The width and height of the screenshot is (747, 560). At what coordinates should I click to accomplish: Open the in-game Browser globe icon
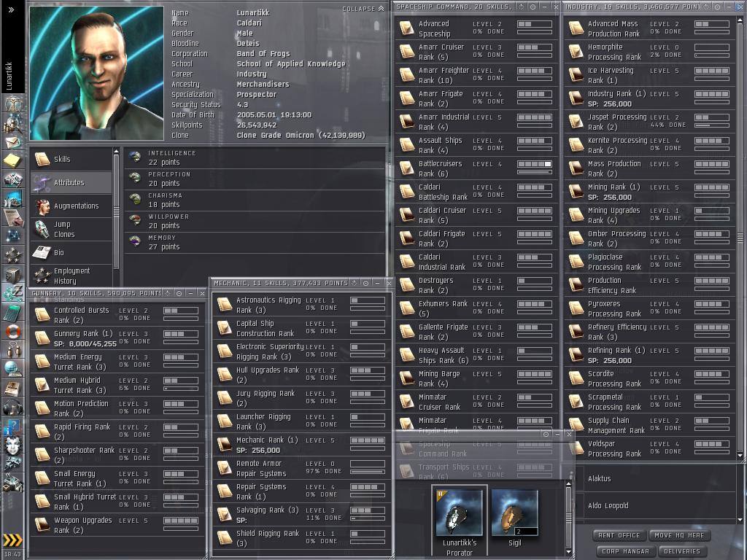[x=12, y=368]
